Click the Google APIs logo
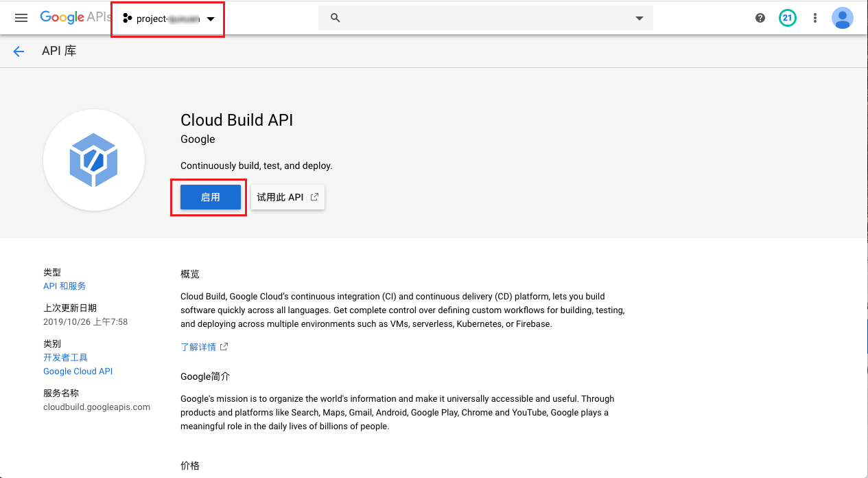Viewport: 868px width, 478px height. click(x=74, y=18)
